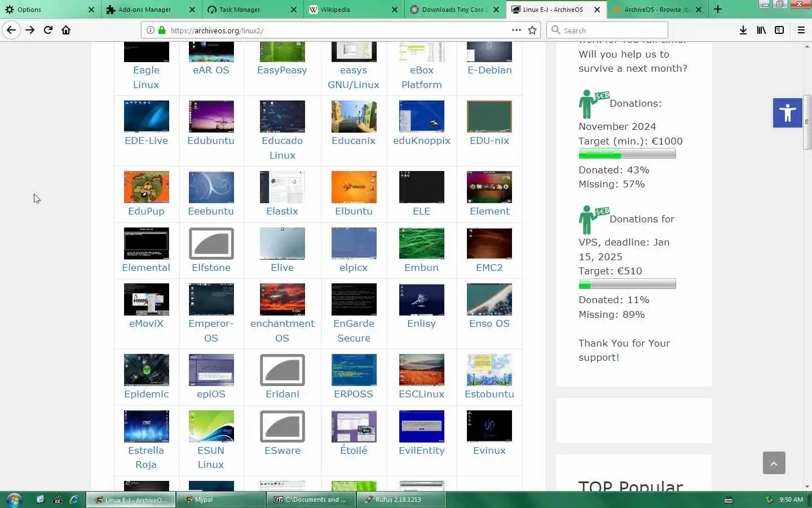The height and width of the screenshot is (508, 812).
Task: Open the Edubuntu link
Action: point(211,141)
